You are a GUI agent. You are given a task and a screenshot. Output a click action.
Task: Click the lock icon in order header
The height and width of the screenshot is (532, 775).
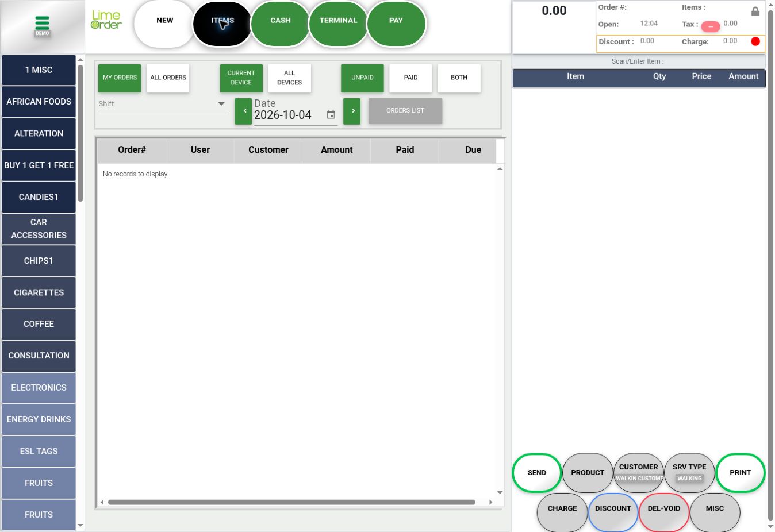(755, 11)
